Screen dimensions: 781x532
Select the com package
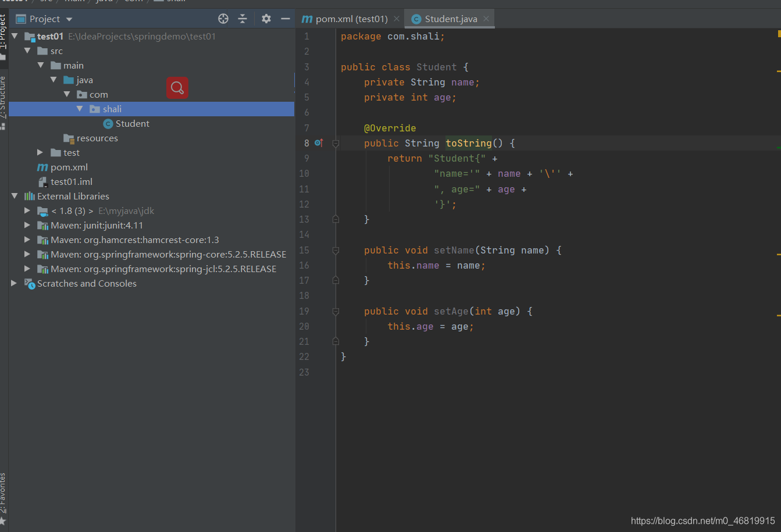point(99,94)
